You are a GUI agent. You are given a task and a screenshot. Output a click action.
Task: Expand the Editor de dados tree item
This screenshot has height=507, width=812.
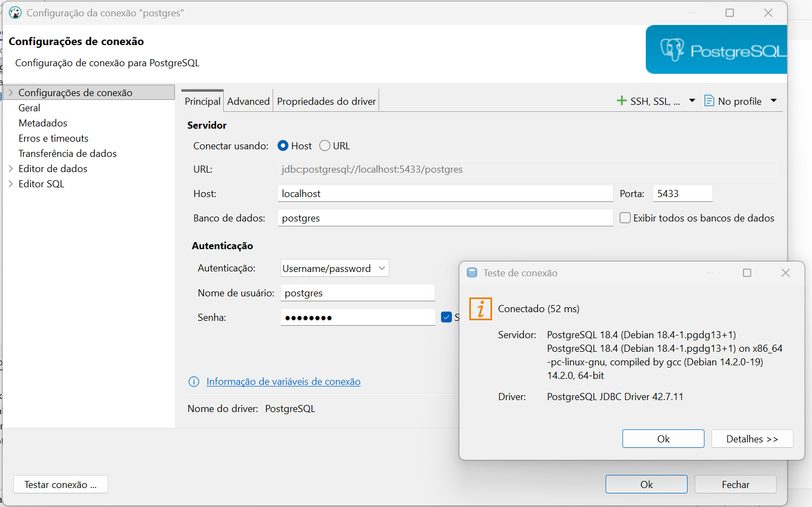click(11, 168)
